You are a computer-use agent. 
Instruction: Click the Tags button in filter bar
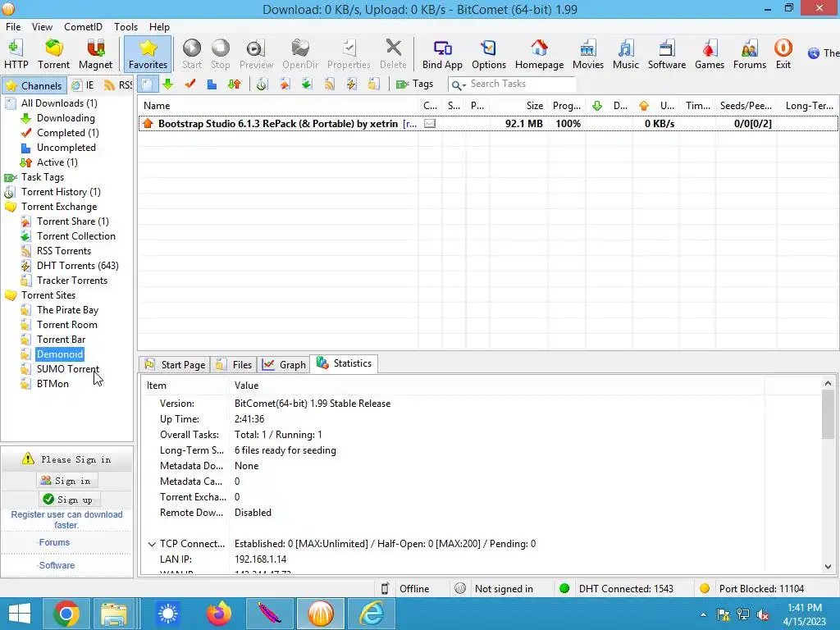click(x=414, y=84)
